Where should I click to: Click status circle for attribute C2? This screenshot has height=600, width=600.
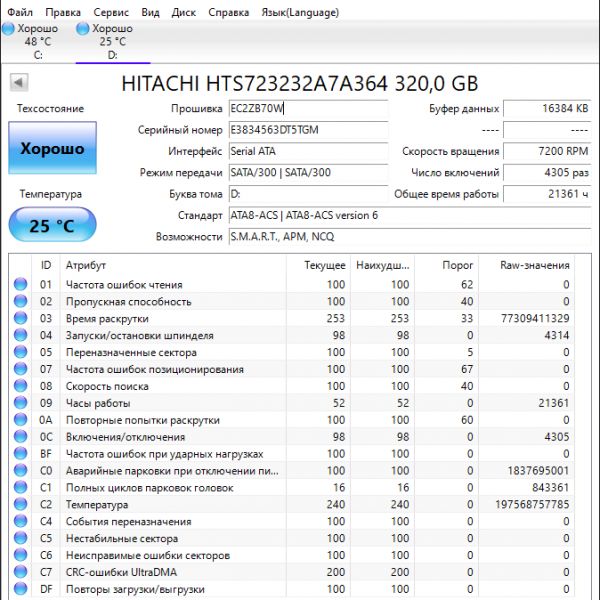coord(20,504)
